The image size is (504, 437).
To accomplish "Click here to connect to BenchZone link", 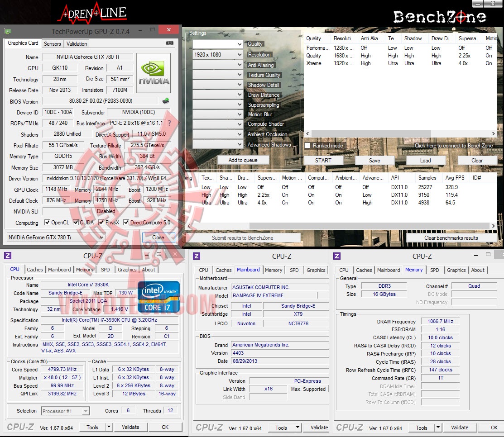I will [454, 146].
